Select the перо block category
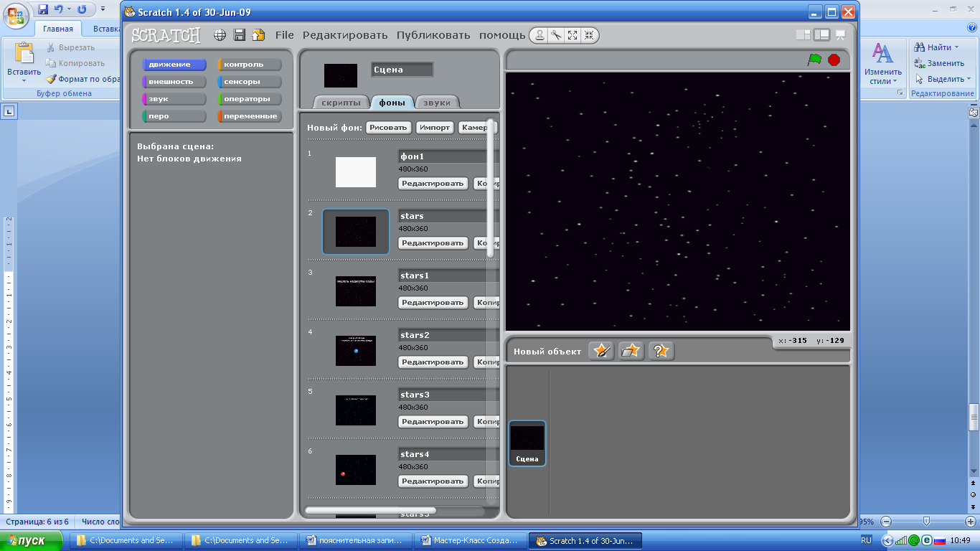This screenshot has height=551, width=980. [174, 116]
